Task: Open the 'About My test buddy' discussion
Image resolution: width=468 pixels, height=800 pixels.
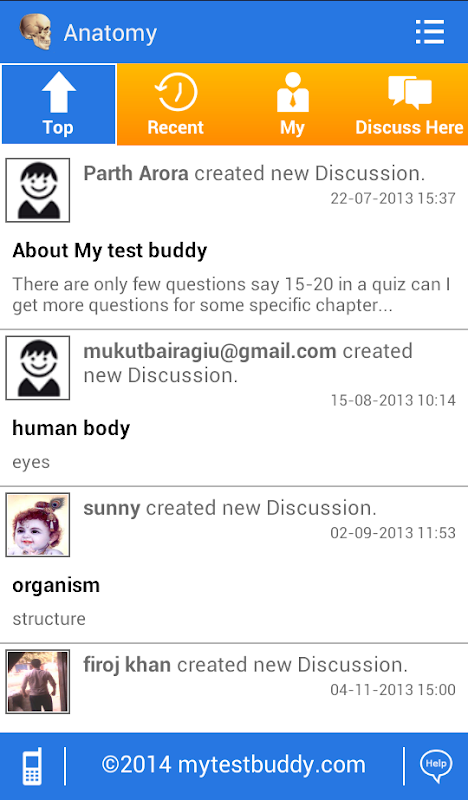Action: point(110,251)
